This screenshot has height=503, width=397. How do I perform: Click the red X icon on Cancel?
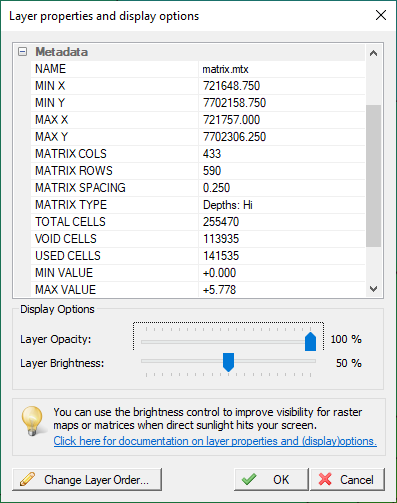pyautogui.click(x=325, y=479)
